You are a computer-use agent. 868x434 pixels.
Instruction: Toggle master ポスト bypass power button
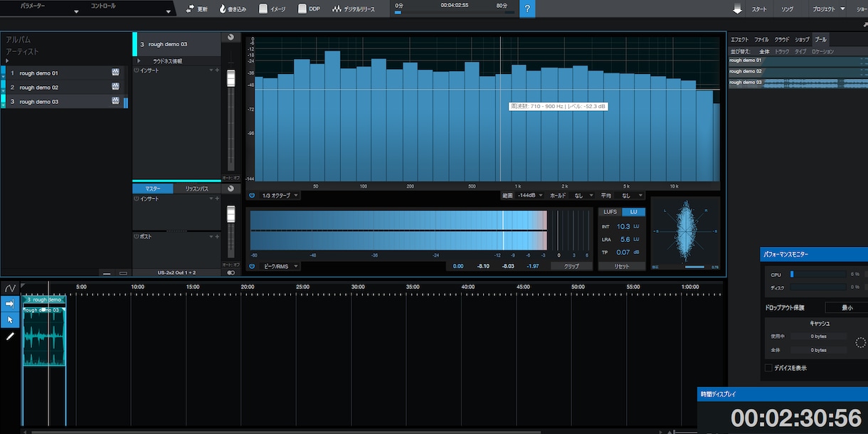(x=137, y=235)
